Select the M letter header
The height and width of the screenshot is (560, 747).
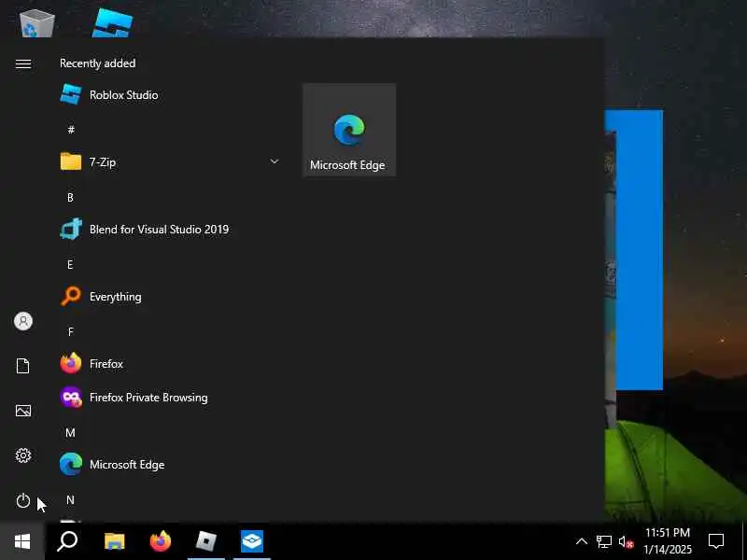71,433
